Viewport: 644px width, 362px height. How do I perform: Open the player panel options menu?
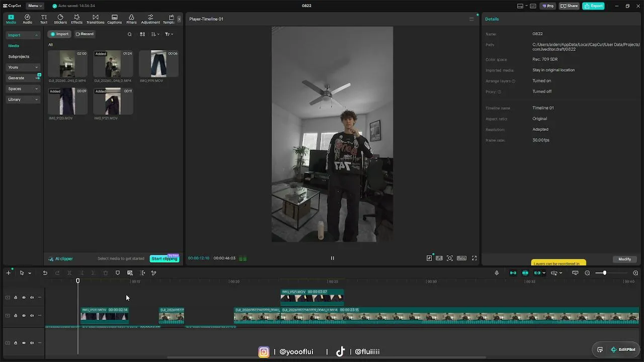pyautogui.click(x=471, y=19)
